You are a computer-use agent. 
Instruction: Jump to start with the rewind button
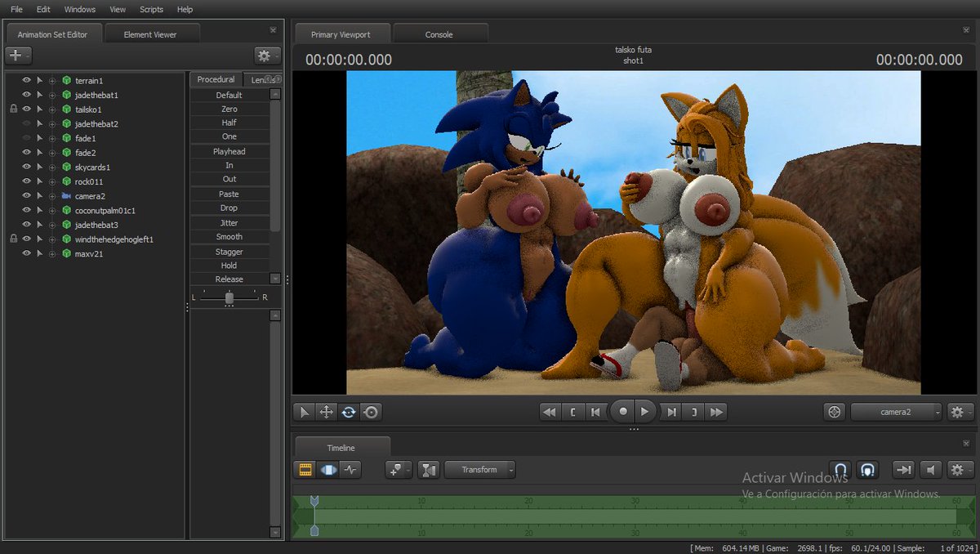click(x=550, y=413)
